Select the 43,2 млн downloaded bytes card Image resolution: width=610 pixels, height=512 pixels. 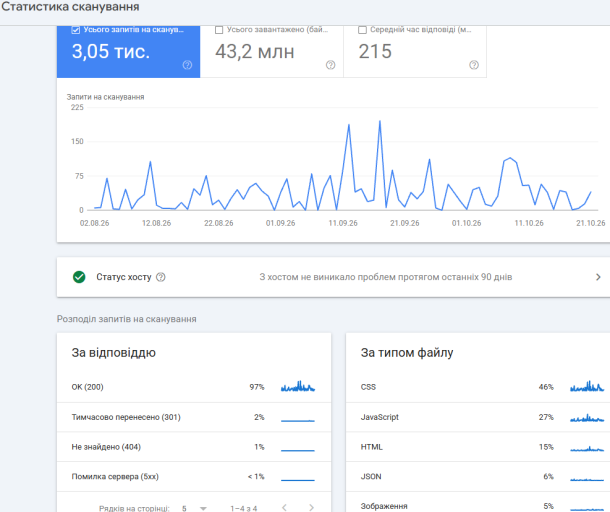point(272,52)
